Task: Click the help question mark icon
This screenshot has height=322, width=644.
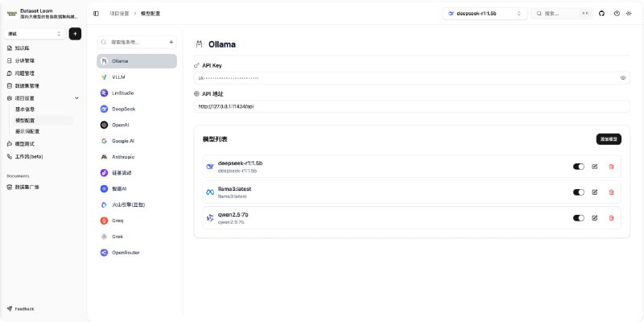Action: [x=617, y=14]
